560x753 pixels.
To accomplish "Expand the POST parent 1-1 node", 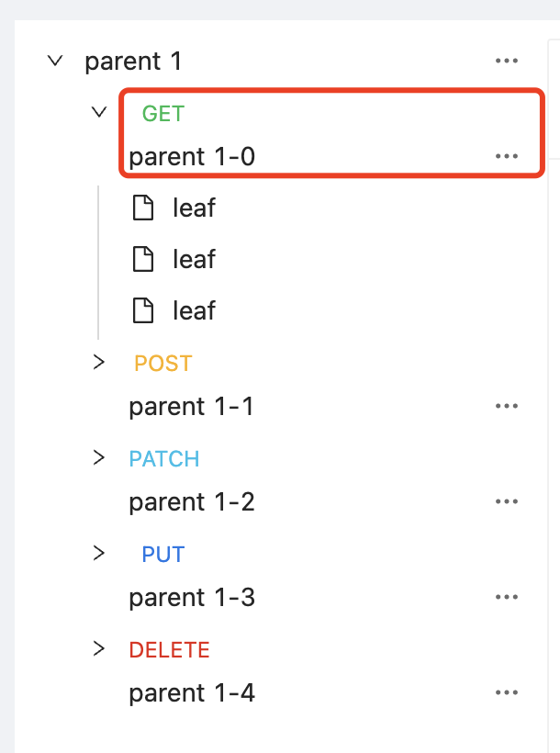I will 99,362.
